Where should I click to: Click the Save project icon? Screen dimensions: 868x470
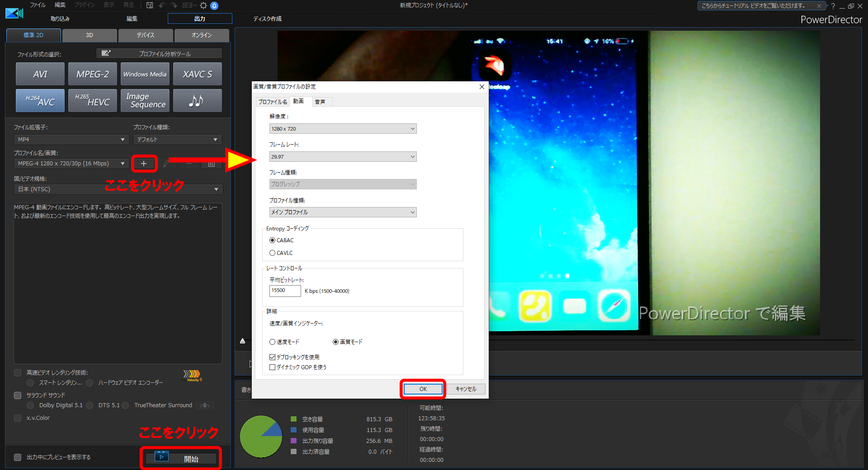coord(149,5)
